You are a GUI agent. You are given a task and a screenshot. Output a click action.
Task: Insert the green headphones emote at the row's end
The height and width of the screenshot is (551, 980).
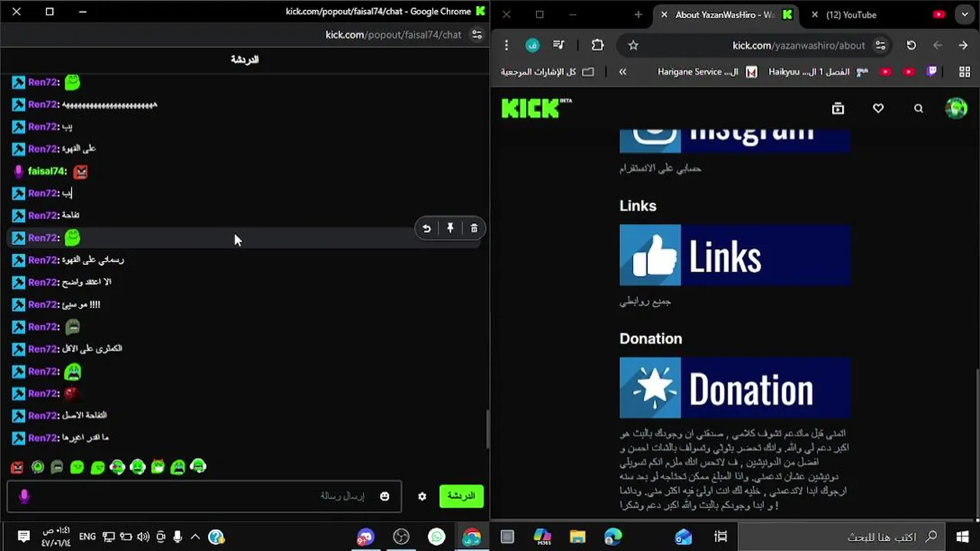[x=198, y=466]
